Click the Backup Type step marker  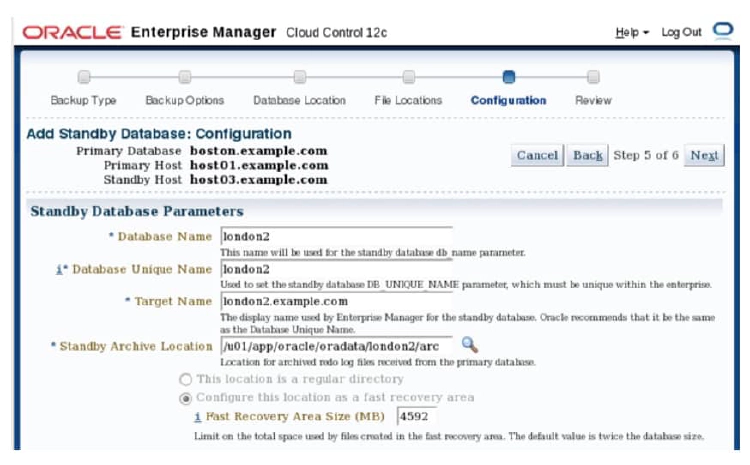pyautogui.click(x=84, y=77)
